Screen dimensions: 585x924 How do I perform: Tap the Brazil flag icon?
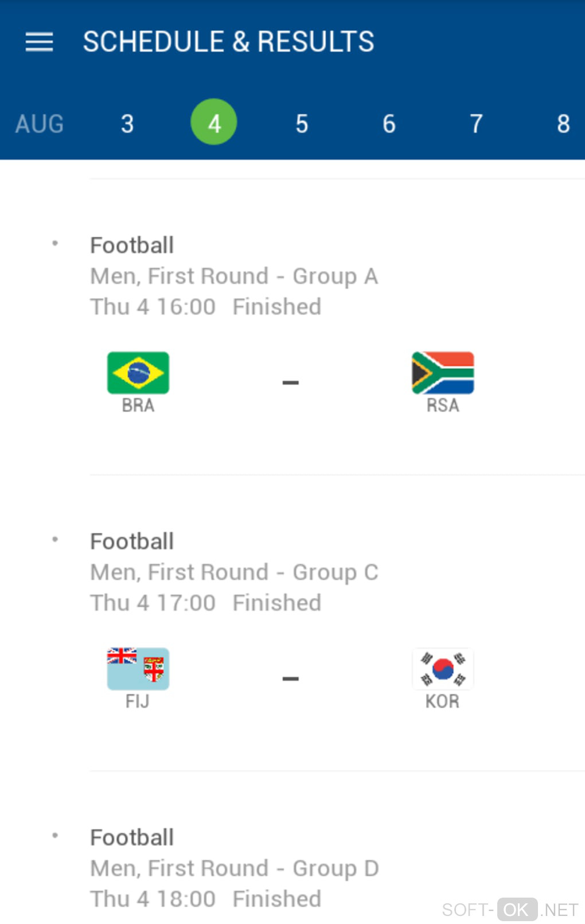coord(138,373)
